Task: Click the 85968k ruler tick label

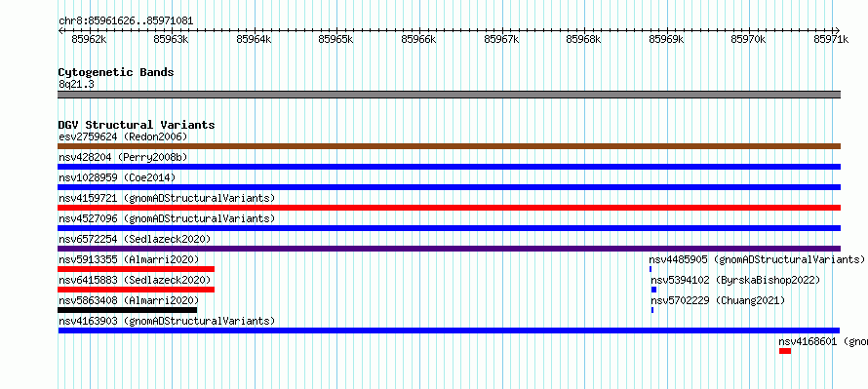Action: click(x=584, y=39)
